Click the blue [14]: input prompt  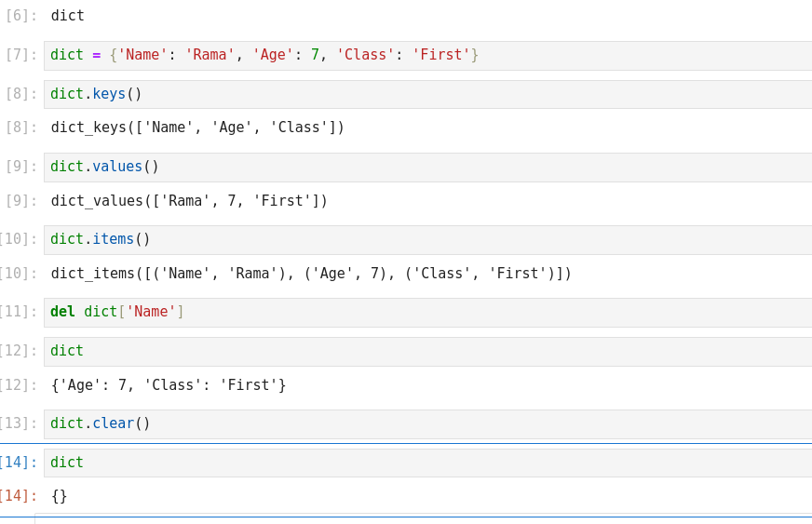(19, 464)
